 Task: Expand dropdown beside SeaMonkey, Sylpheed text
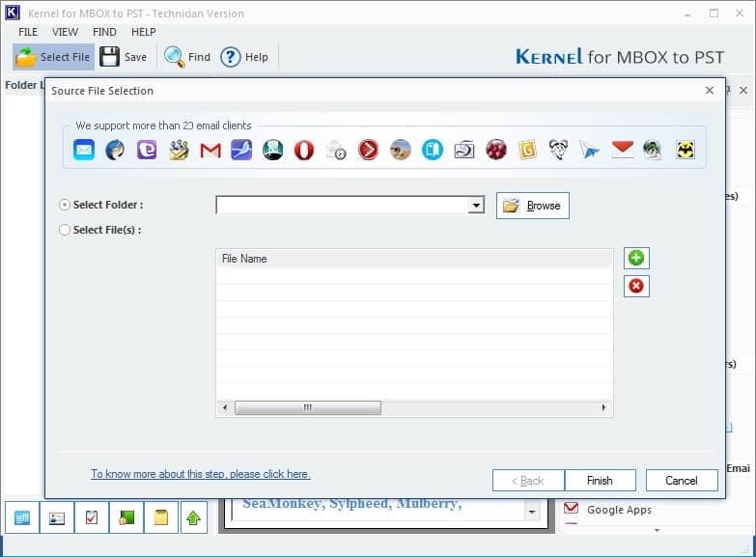tap(532, 512)
